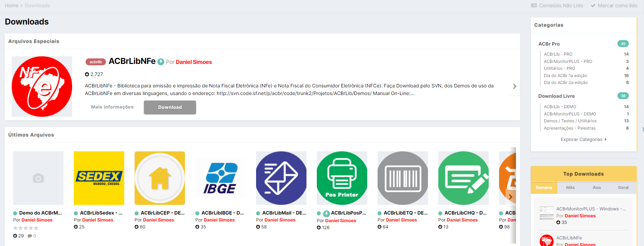Select Dia do ACBr 1a edição category
This screenshot has width=644, height=246.
point(565,76)
